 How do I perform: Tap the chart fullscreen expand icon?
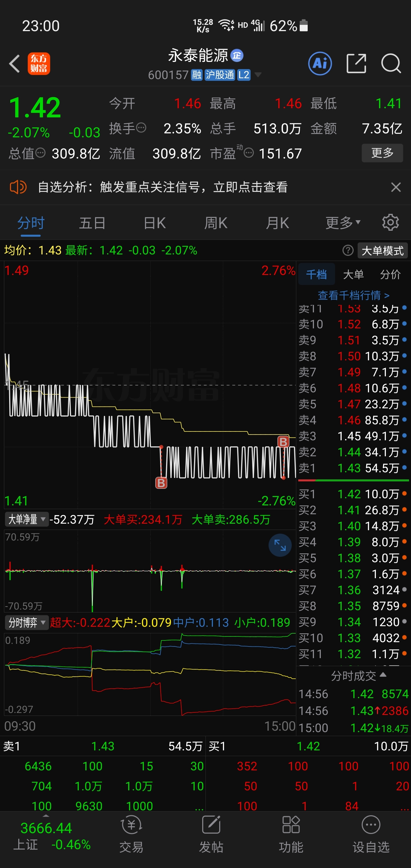[x=280, y=545]
